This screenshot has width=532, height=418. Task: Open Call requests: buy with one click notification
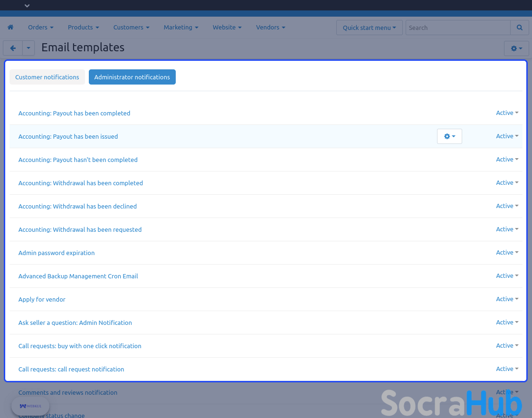(x=80, y=346)
